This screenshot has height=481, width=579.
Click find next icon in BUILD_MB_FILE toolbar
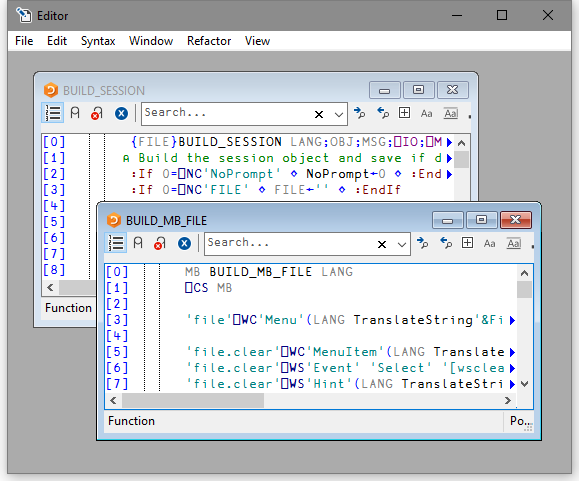[x=422, y=243]
